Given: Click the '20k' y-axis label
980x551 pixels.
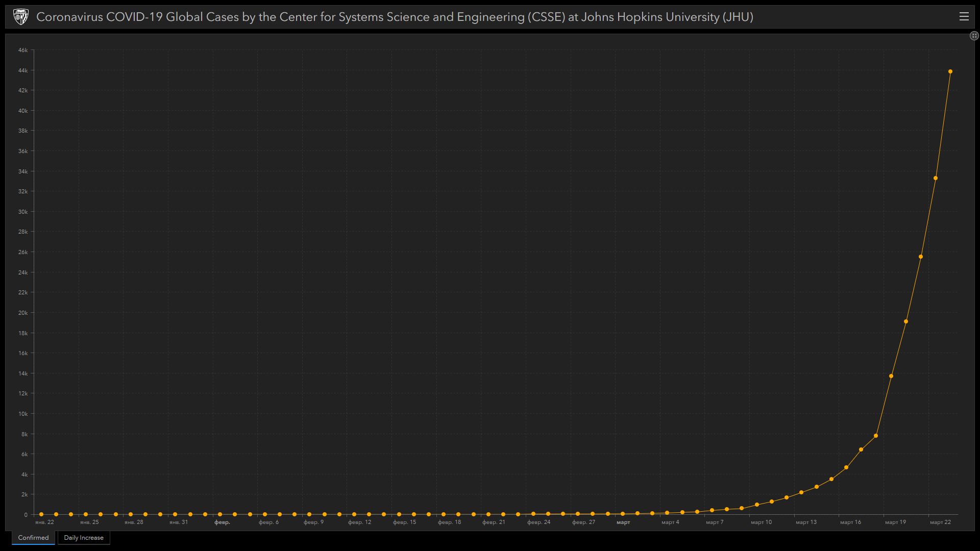Looking at the screenshot, I should pos(23,313).
